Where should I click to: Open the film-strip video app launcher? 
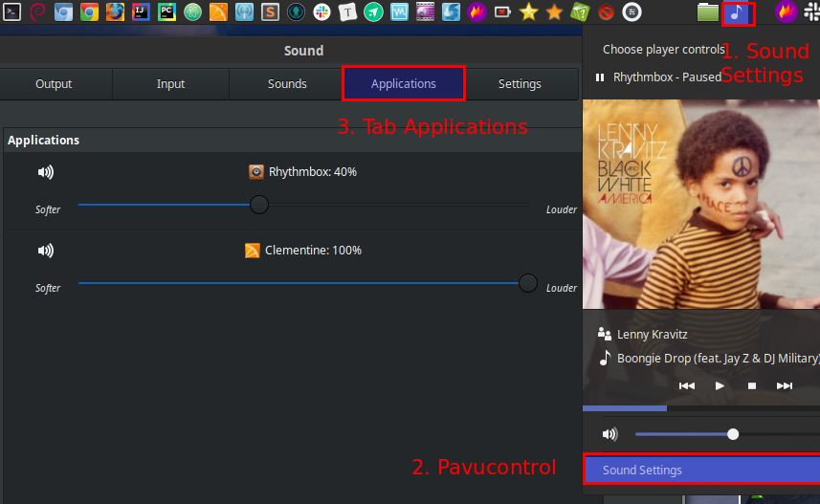point(425,11)
